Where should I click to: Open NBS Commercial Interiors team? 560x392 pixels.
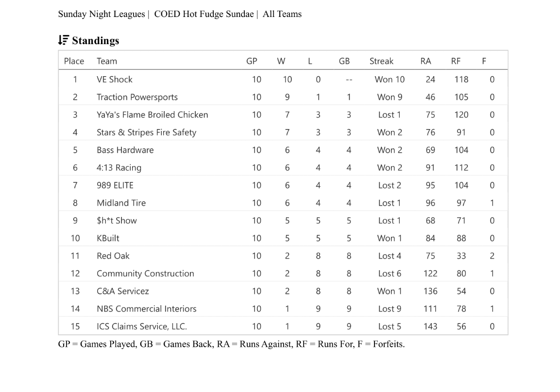146,309
